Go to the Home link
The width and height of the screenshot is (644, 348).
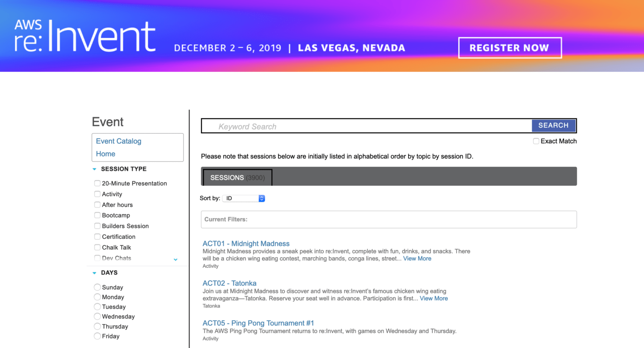[x=106, y=154]
